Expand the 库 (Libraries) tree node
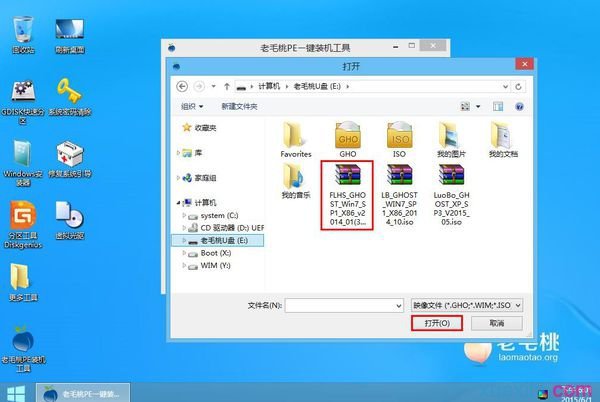Viewport: 600px width, 402px height. click(178, 153)
